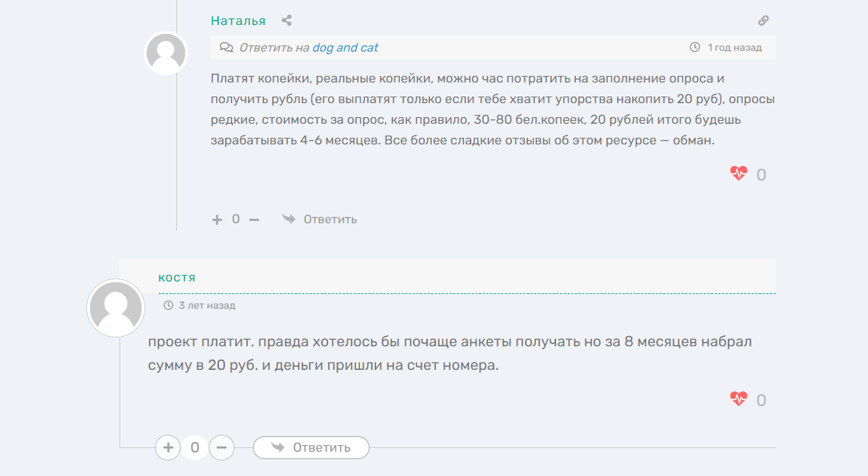The height and width of the screenshot is (476, 868).
Task: Click heart reaction icon on Наталья's comment
Action: point(738,174)
